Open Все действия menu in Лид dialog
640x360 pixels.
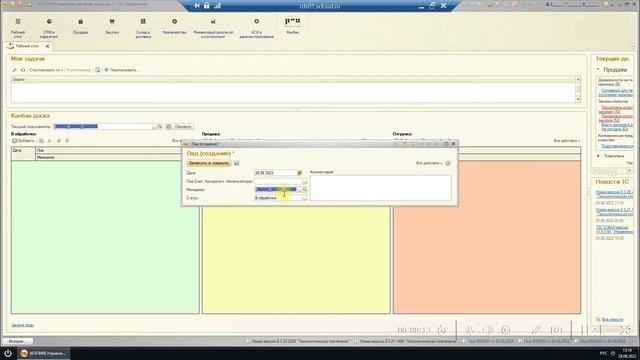[429, 163]
